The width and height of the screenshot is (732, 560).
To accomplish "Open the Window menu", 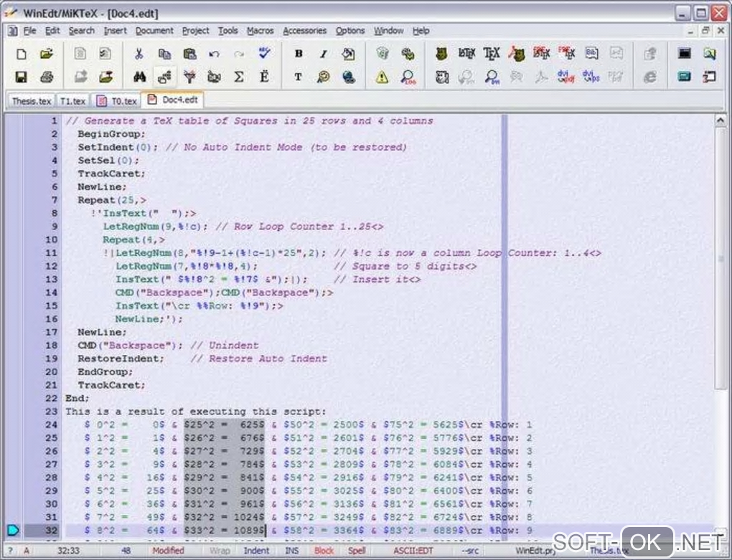I will coord(388,31).
